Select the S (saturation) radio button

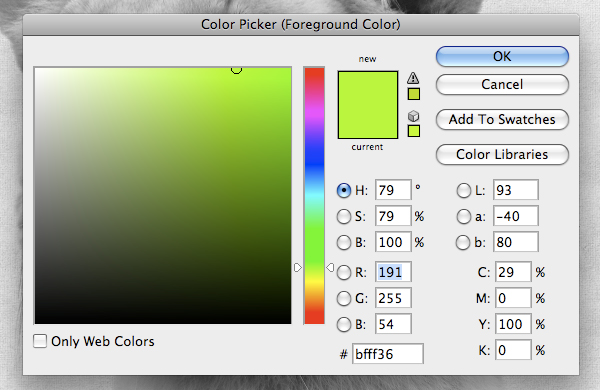pyautogui.click(x=344, y=216)
